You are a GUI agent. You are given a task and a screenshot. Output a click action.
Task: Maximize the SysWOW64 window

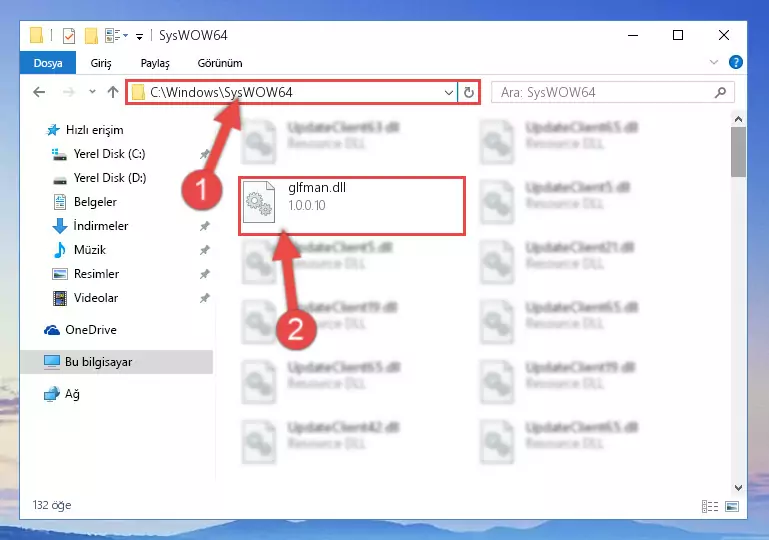tap(678, 35)
